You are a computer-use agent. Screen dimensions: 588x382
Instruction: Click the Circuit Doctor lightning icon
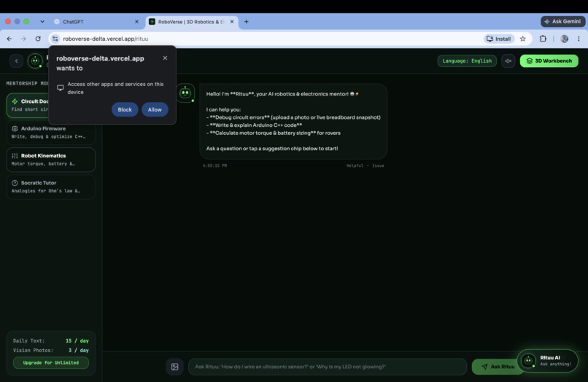pos(15,101)
